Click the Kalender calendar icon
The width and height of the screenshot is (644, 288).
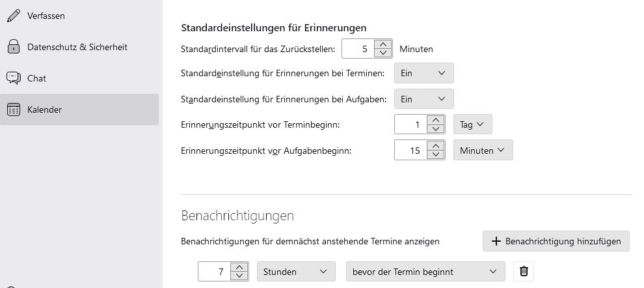[x=13, y=109]
